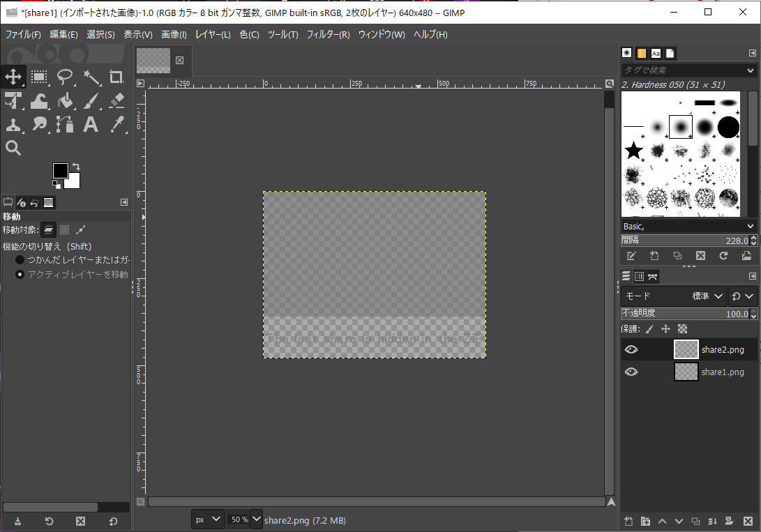Open the layer mode group switch dropdown

[x=743, y=296]
